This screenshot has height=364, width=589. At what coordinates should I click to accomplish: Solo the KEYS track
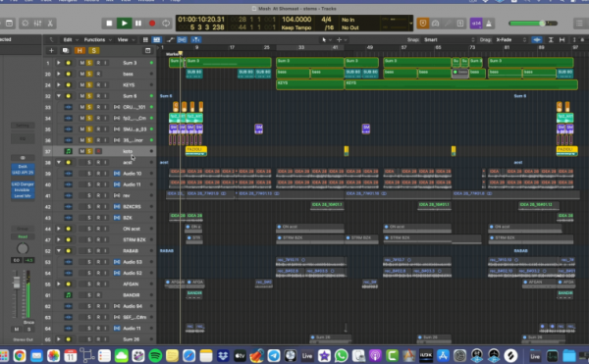coord(89,84)
